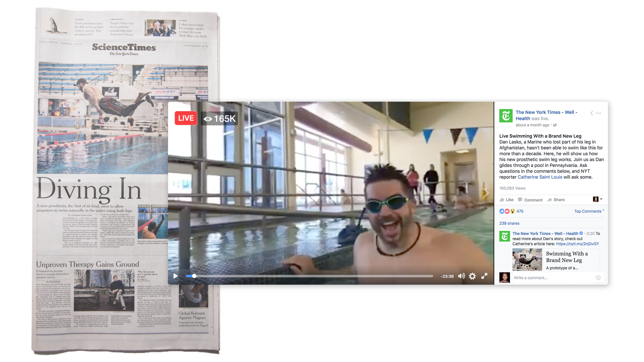The height and width of the screenshot is (362, 644).
Task: Click the 'Live Swimming With a Brand New Leg' title
Action: 540,136
